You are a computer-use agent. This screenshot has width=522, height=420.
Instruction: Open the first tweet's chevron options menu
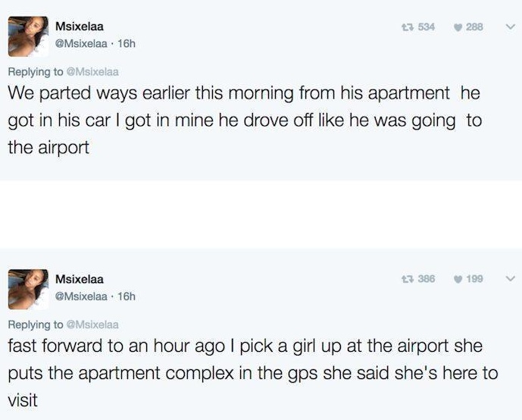[509, 27]
